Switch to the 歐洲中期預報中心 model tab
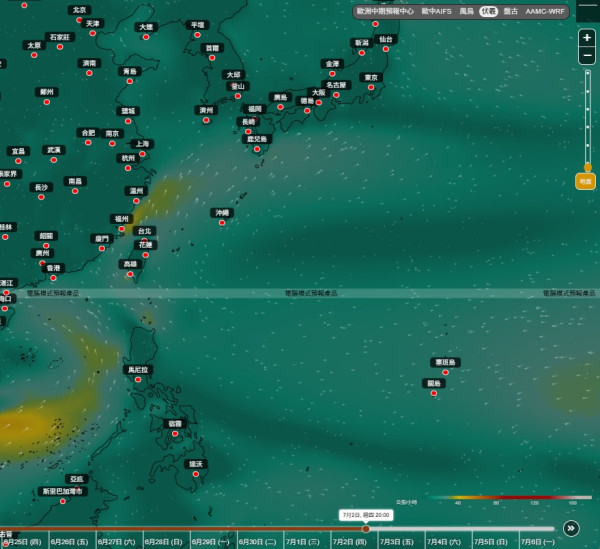Screen dimensions: 600x549 pyautogui.click(x=385, y=11)
